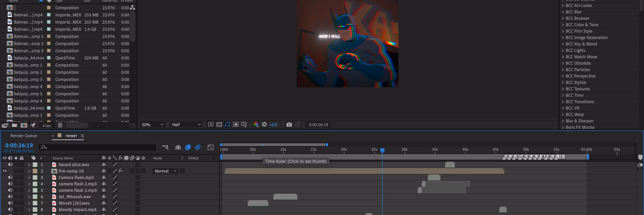The image size is (644, 215).
Task: Click the timeline layer search field
Action: click(100, 147)
